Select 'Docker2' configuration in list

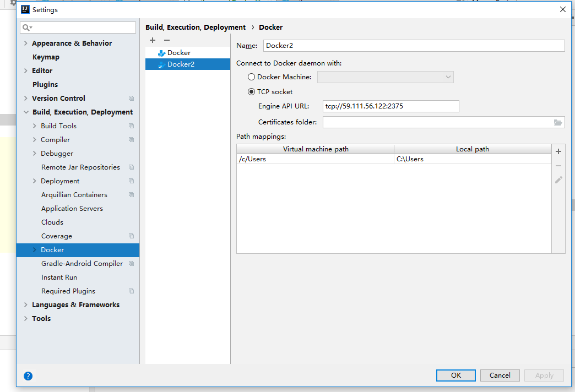[x=188, y=64]
